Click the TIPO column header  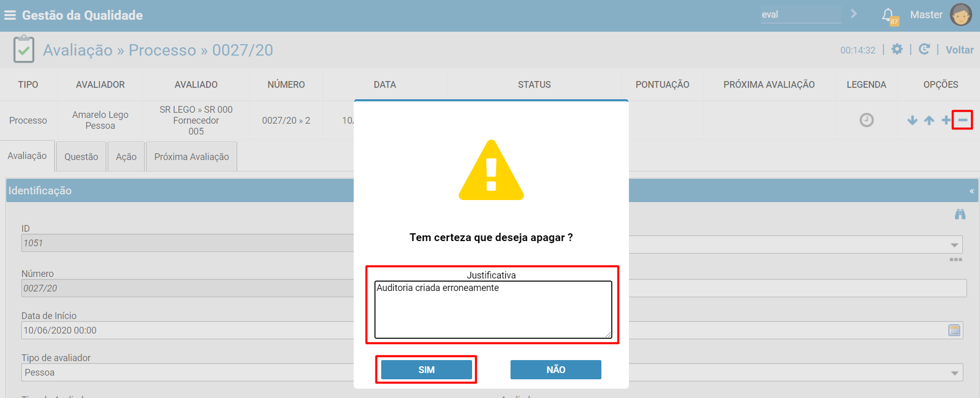point(28,84)
